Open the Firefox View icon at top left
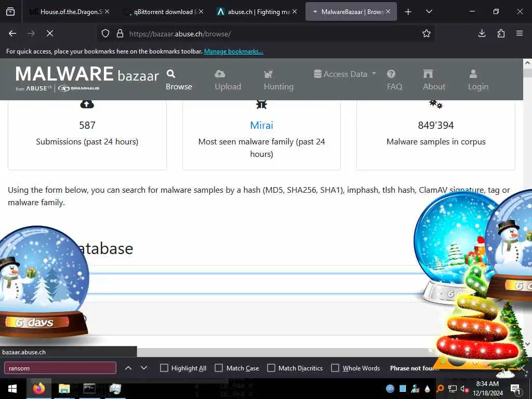532x399 pixels. coord(10,12)
